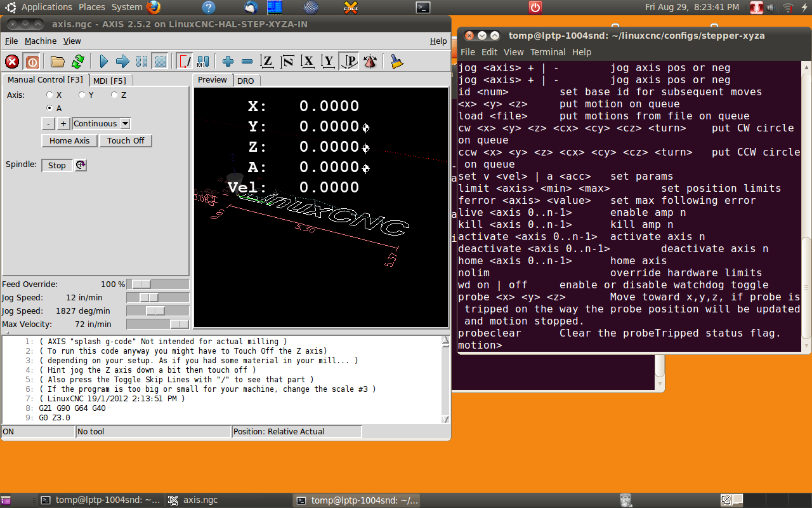The width and height of the screenshot is (812, 508).
Task: Toggle the red Emergency Stop icon
Action: coord(12,62)
